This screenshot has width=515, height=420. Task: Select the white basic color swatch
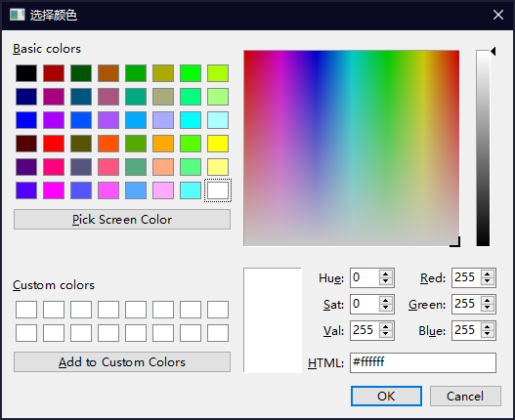point(218,190)
